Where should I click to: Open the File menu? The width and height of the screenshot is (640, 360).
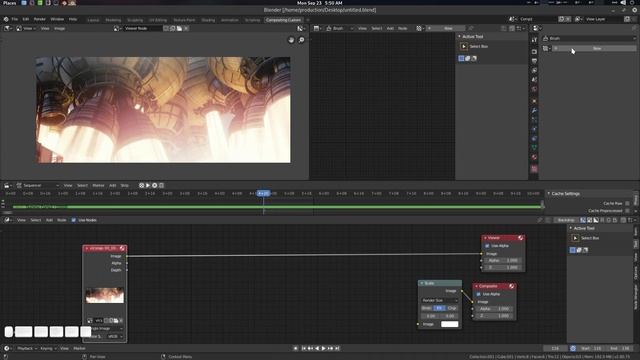[15, 19]
